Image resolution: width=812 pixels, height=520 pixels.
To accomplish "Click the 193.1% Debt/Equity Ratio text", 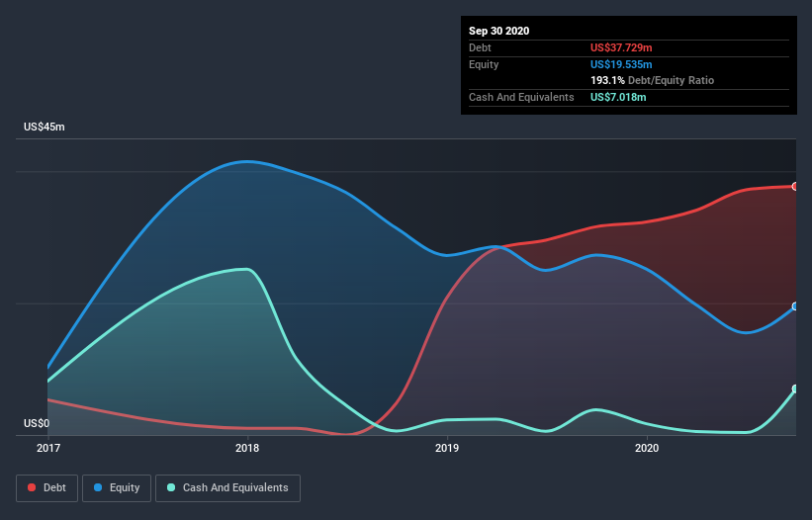I will [652, 80].
